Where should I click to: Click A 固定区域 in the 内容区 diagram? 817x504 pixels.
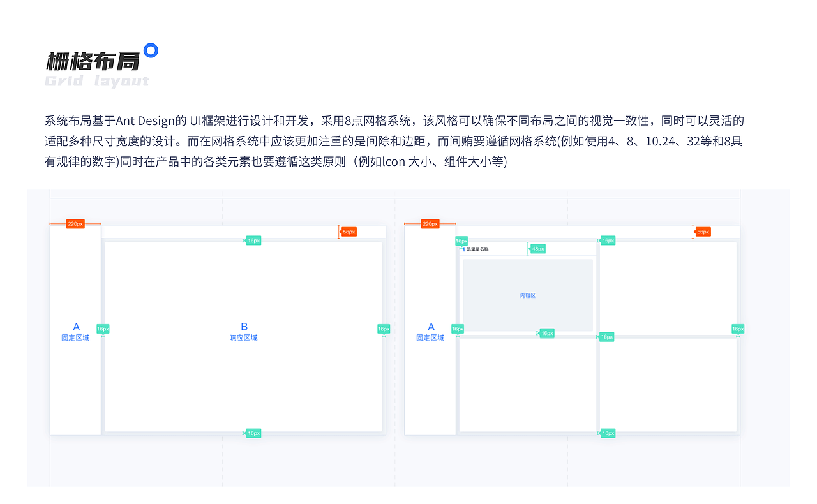click(430, 332)
